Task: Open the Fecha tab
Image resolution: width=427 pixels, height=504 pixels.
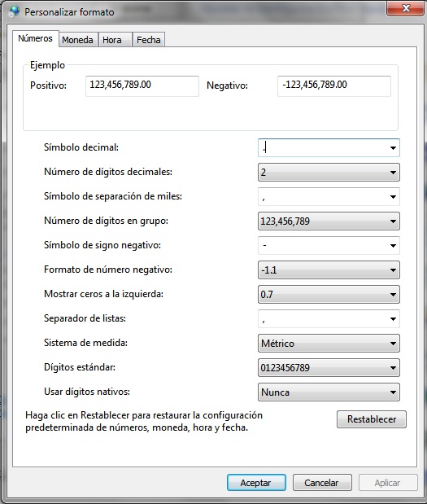Action: [148, 40]
